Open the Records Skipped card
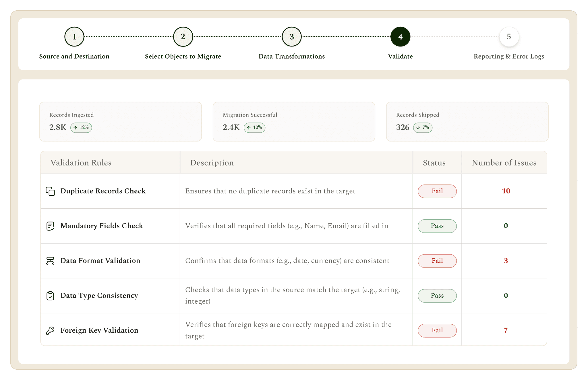 pyautogui.click(x=467, y=122)
